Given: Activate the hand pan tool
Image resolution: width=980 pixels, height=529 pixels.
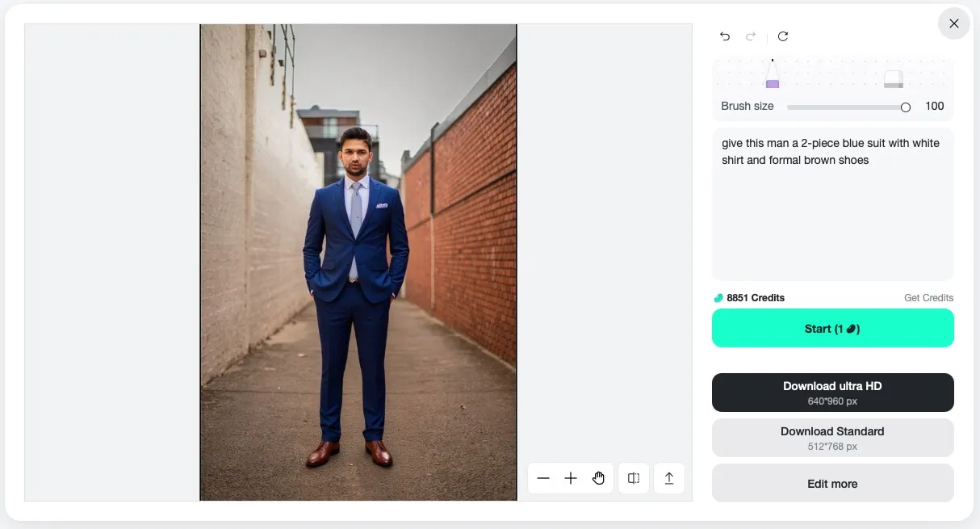Looking at the screenshot, I should (598, 479).
